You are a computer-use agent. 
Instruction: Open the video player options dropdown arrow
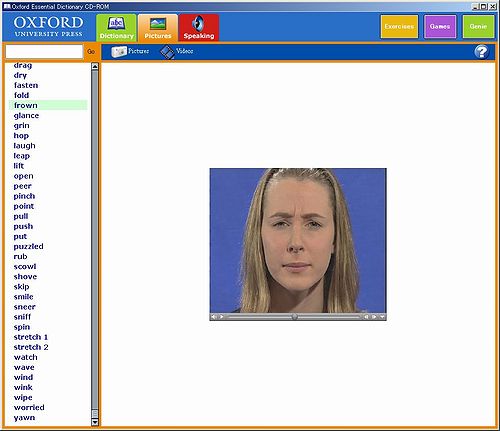coord(382,317)
